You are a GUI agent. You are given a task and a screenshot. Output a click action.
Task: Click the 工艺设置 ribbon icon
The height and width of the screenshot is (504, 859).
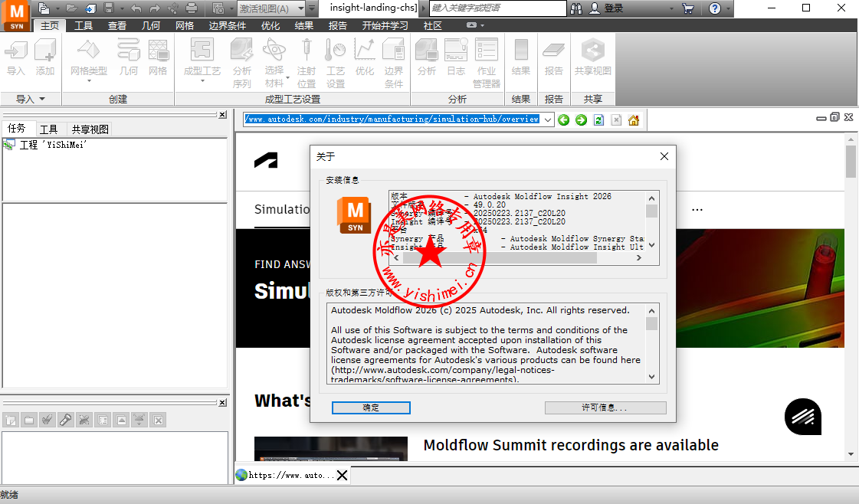(336, 63)
